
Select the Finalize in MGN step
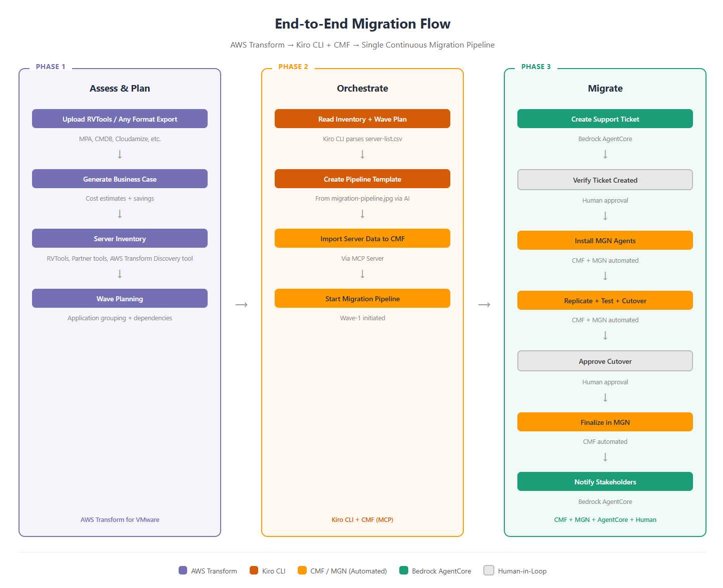pos(605,422)
